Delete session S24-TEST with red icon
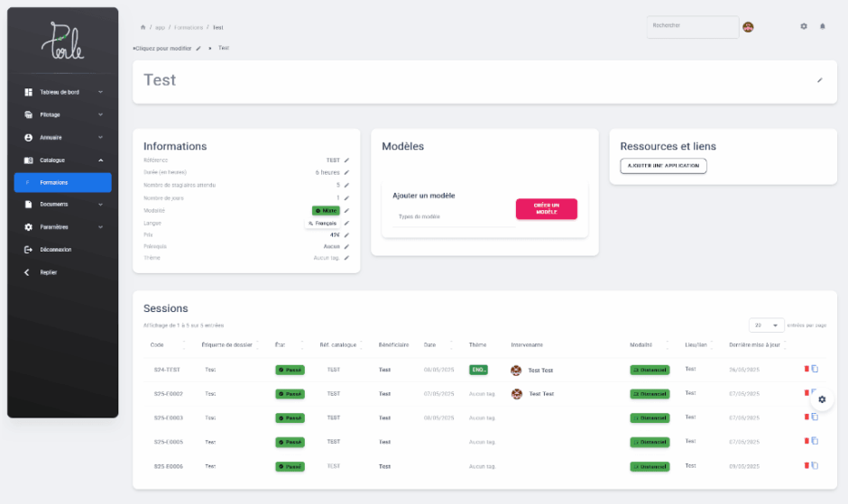This screenshot has width=848, height=504. coord(807,369)
